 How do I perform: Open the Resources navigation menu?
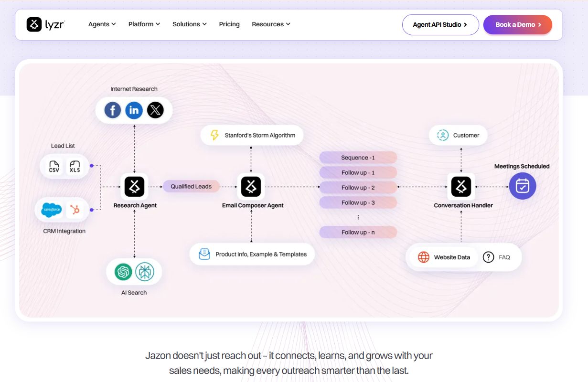pyautogui.click(x=271, y=24)
